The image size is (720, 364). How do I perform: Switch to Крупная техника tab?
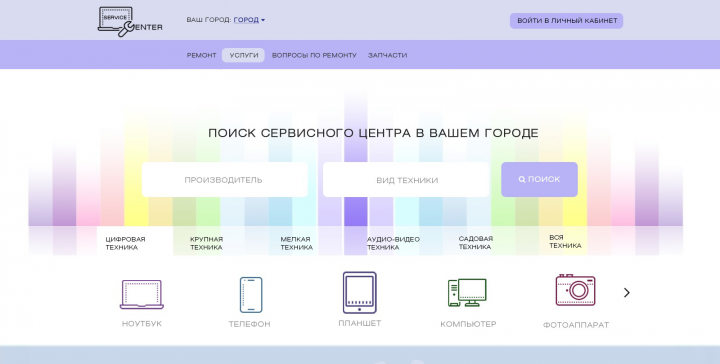[x=206, y=243]
